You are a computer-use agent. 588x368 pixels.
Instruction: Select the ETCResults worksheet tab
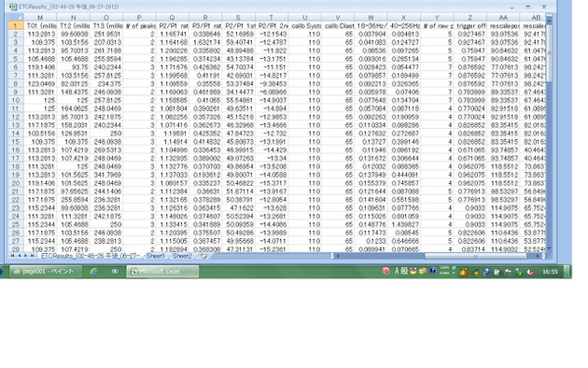(90, 256)
